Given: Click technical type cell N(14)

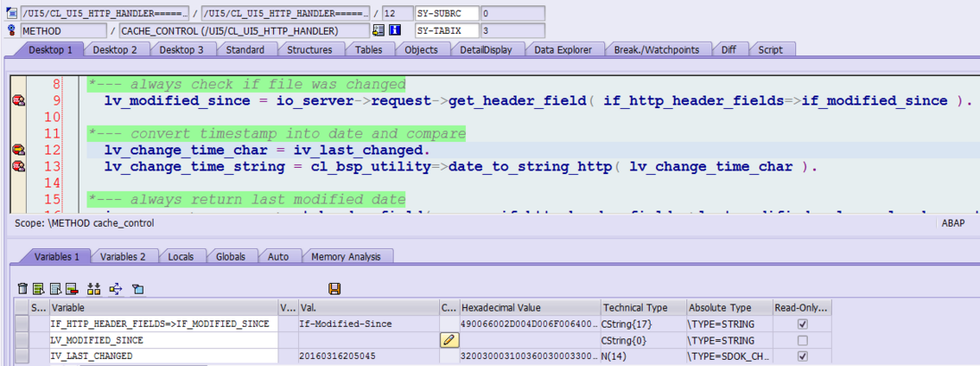Looking at the screenshot, I should click(643, 357).
